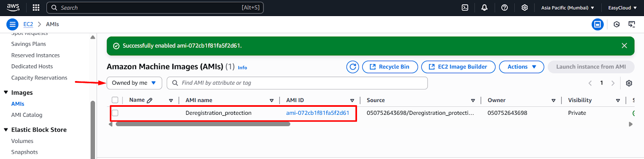Open EC2 Image Builder

click(x=458, y=67)
